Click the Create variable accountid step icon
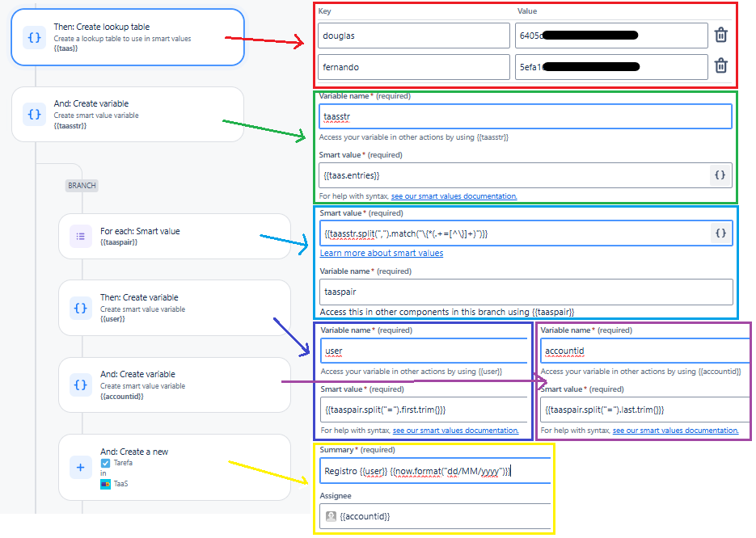The width and height of the screenshot is (756, 538). pos(80,384)
